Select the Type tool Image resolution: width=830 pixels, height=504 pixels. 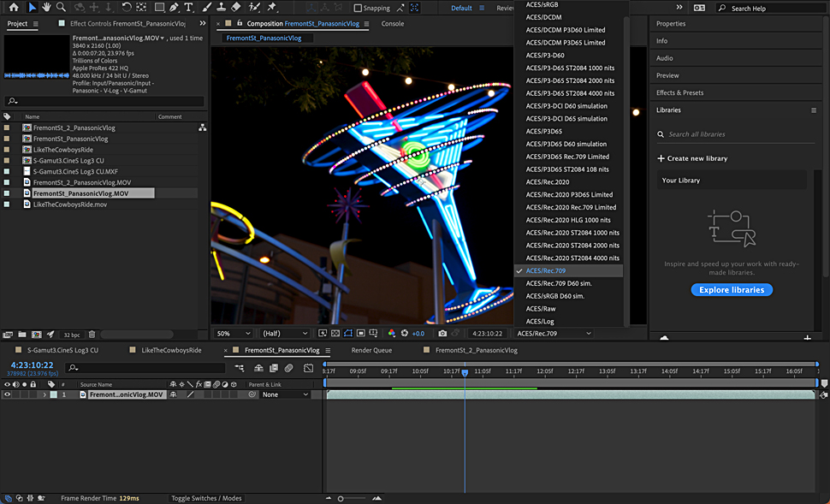[188, 8]
